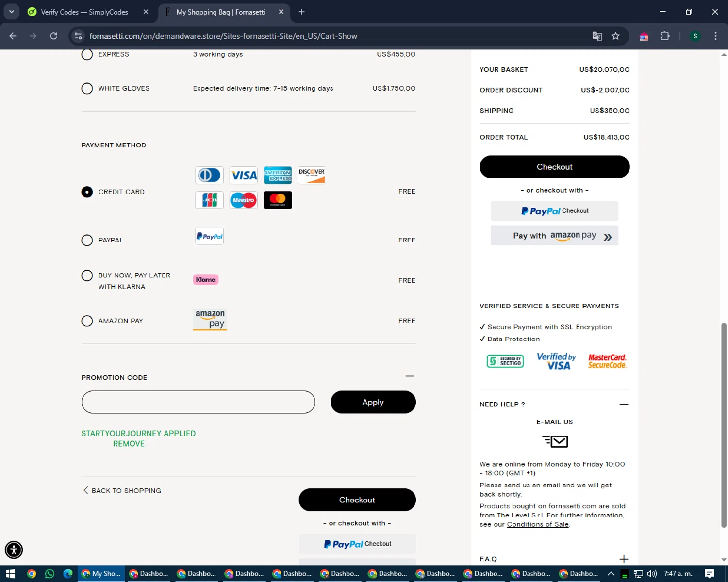
Task: Click the E-mail Us envelope icon
Action: tap(555, 441)
